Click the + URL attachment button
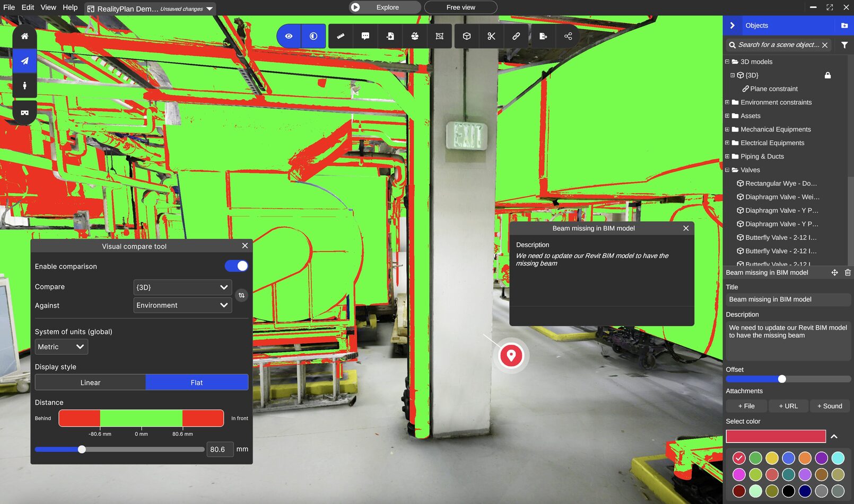Image resolution: width=854 pixels, height=504 pixels. pos(788,406)
